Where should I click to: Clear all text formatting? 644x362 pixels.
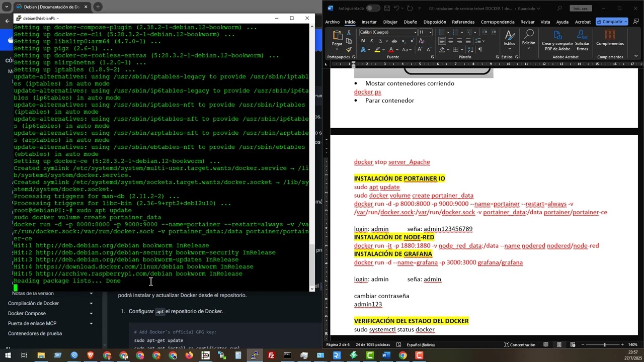tap(421, 41)
